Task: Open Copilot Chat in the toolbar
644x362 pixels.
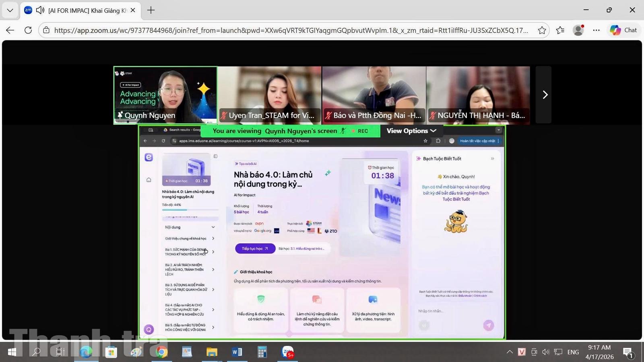Action: click(623, 30)
